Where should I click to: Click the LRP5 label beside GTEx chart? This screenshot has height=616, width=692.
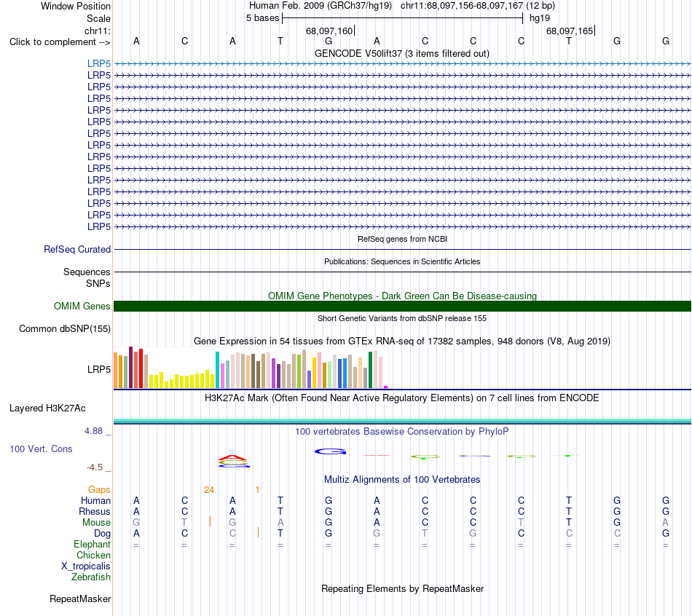pos(99,369)
